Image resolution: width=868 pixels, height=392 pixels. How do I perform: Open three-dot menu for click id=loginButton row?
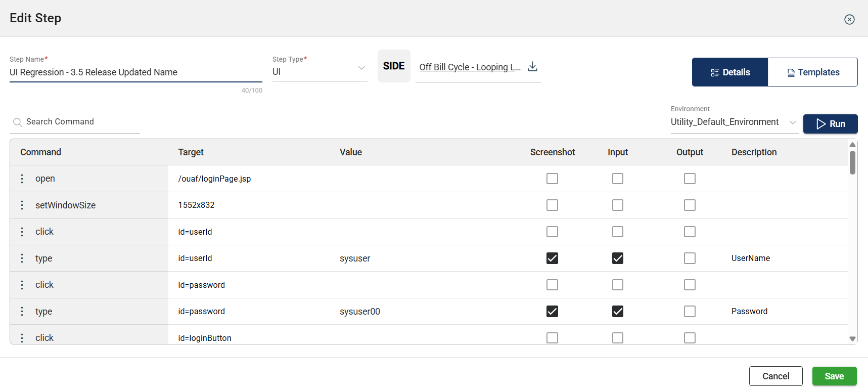click(x=22, y=337)
